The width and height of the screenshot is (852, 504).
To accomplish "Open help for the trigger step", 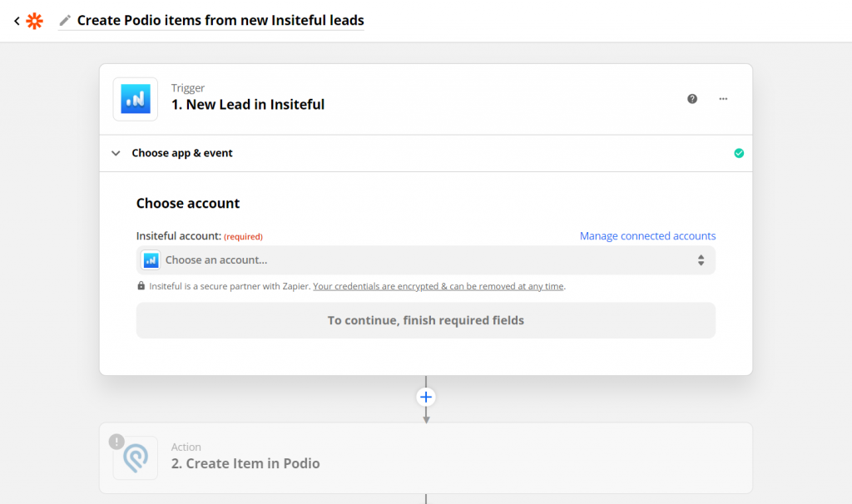I will (691, 99).
